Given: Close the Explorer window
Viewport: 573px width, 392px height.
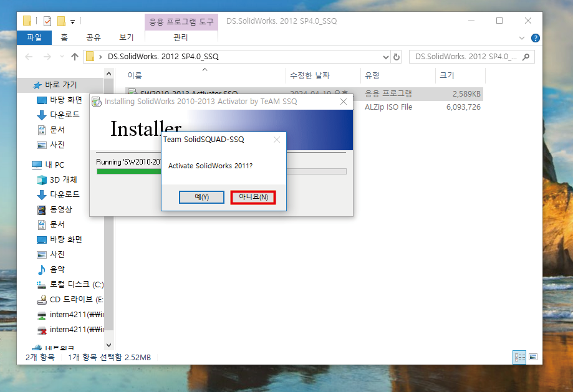Looking at the screenshot, I should [528, 21].
